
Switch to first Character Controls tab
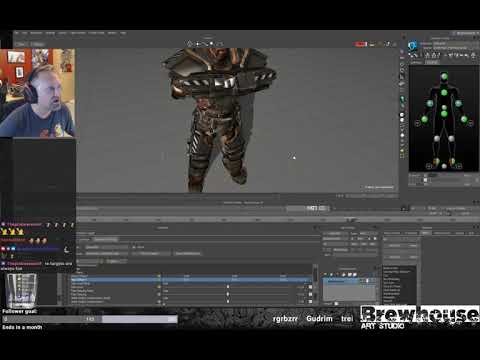[x=416, y=62]
